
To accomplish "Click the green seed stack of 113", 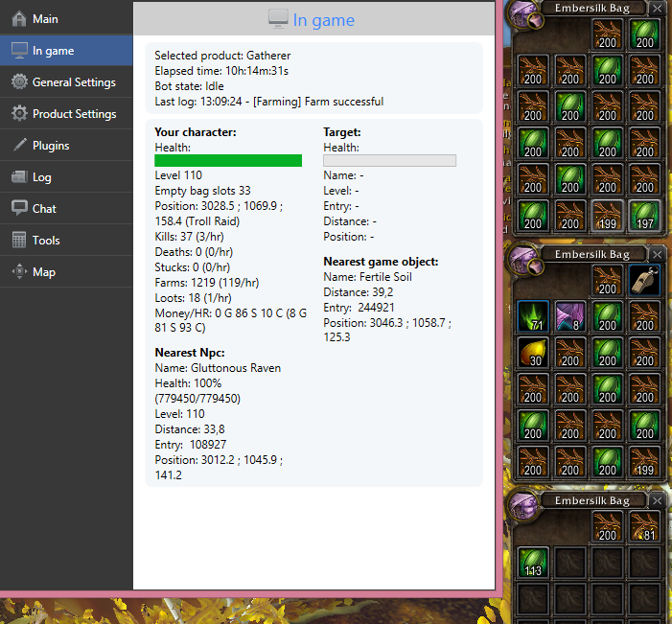I will 532,562.
